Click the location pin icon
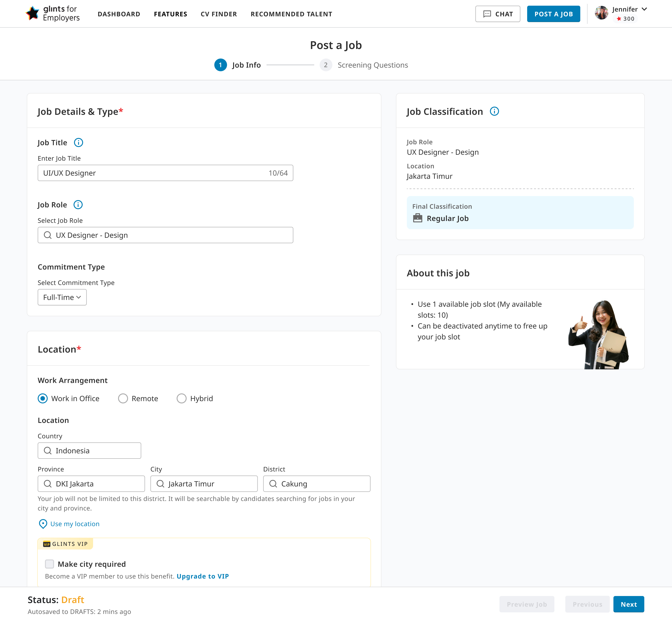The width and height of the screenshot is (672, 628). pyautogui.click(x=43, y=524)
